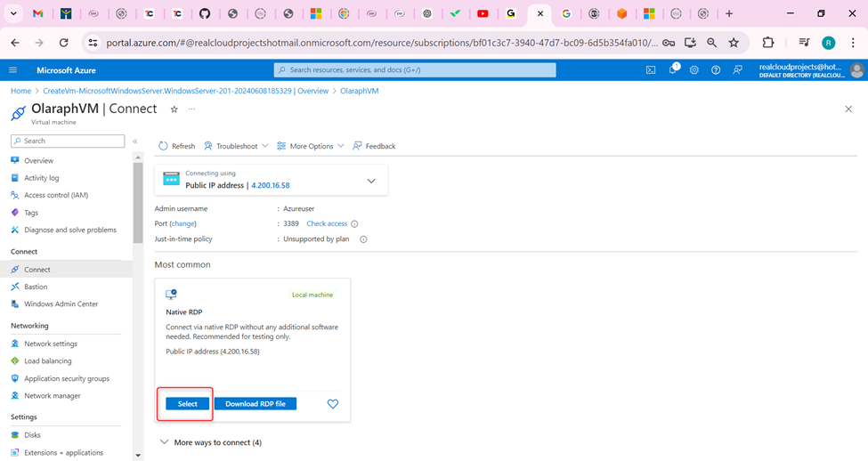The width and height of the screenshot is (868, 461).
Task: Open Extensions + applications
Action: [64, 453]
